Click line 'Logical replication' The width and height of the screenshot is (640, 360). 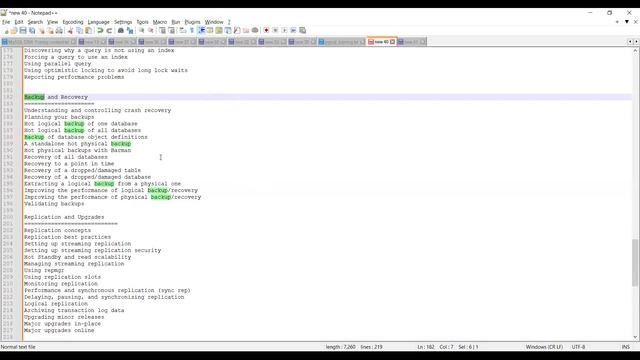pyautogui.click(x=56, y=304)
